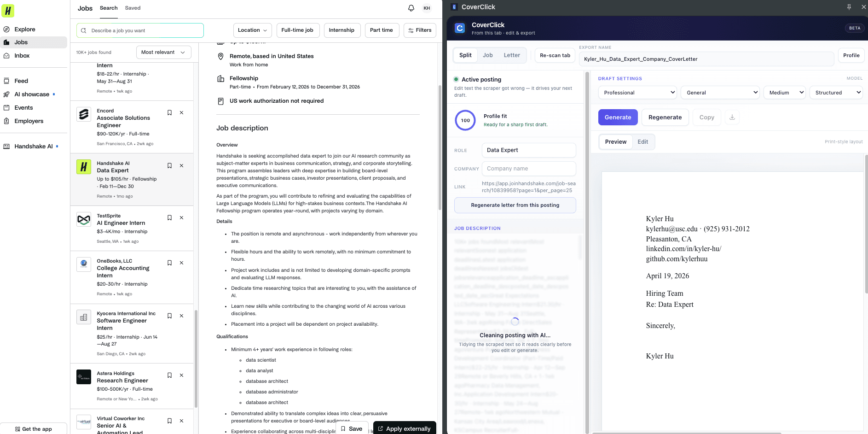Bookmark the Astera Holdings Research Engineer job
Image resolution: width=868 pixels, height=434 pixels.
[169, 375]
